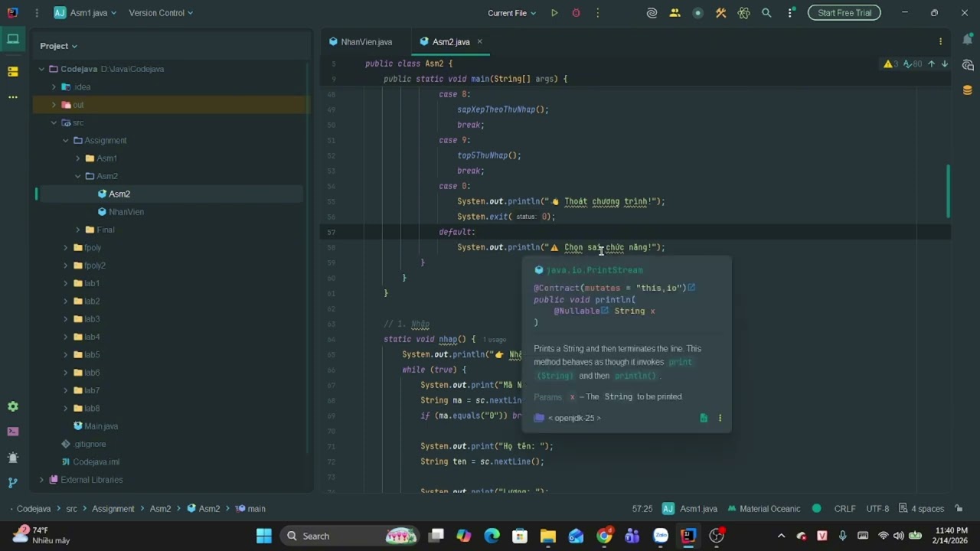
Task: Click the green documentation source icon in popup
Action: coord(704,418)
